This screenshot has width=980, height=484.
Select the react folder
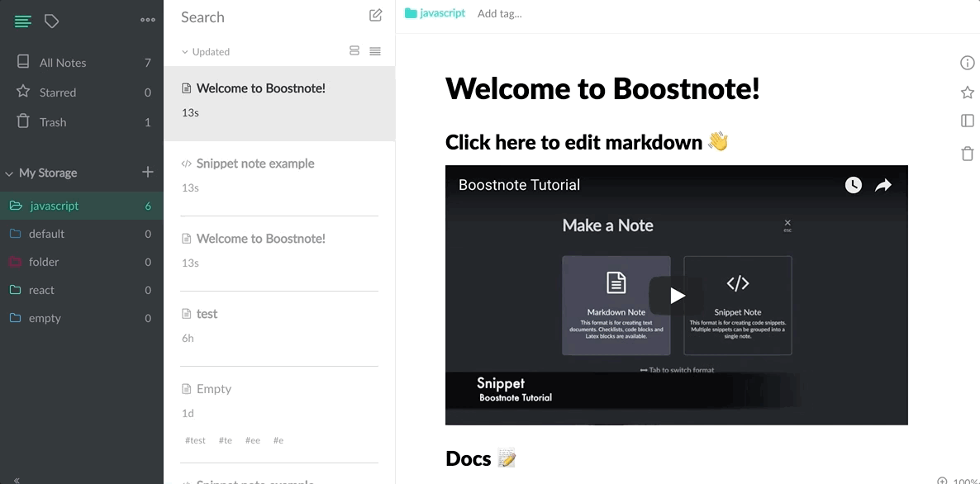click(81, 291)
